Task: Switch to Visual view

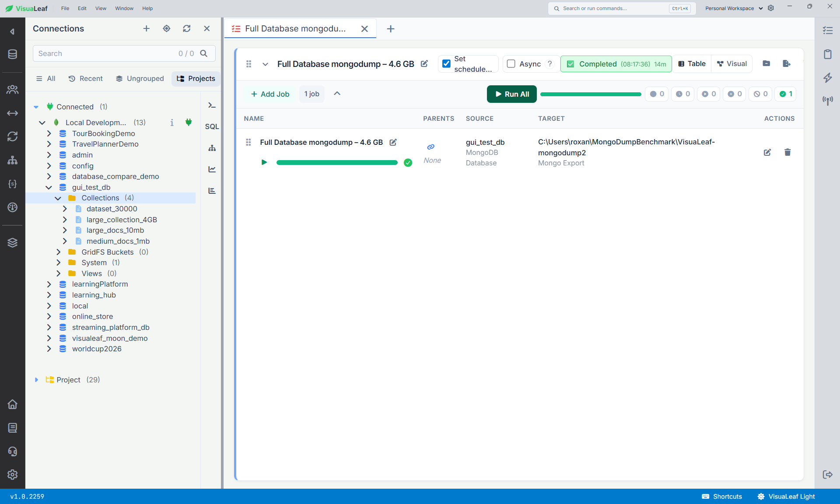Action: 732,64
